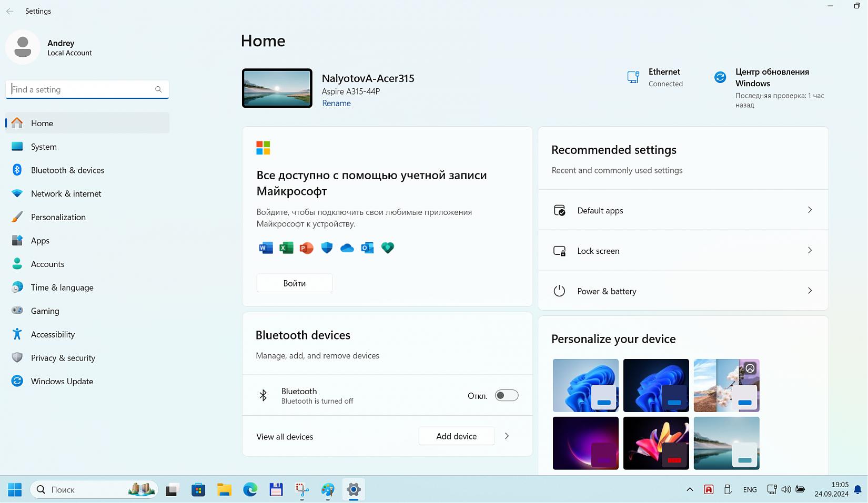Screen dimensions: 868x503
Task: Click the Войти sign-in button
Action: tap(295, 283)
